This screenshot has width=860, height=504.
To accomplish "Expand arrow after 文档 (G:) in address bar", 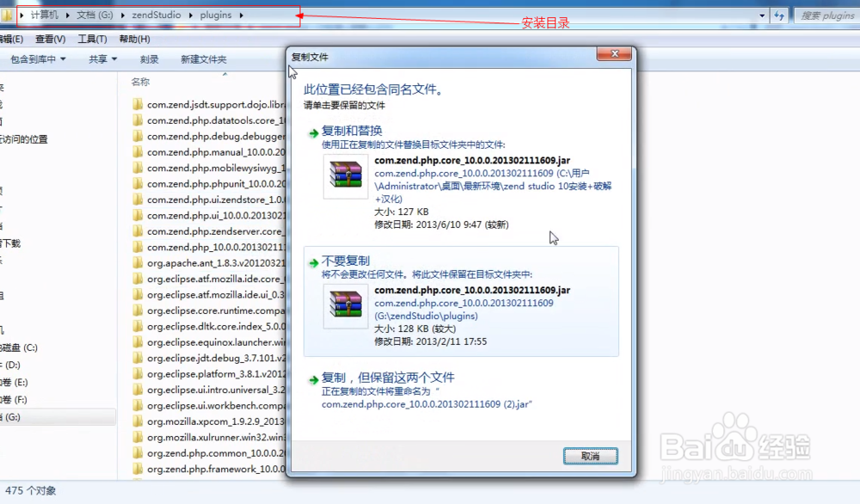I will tap(122, 15).
